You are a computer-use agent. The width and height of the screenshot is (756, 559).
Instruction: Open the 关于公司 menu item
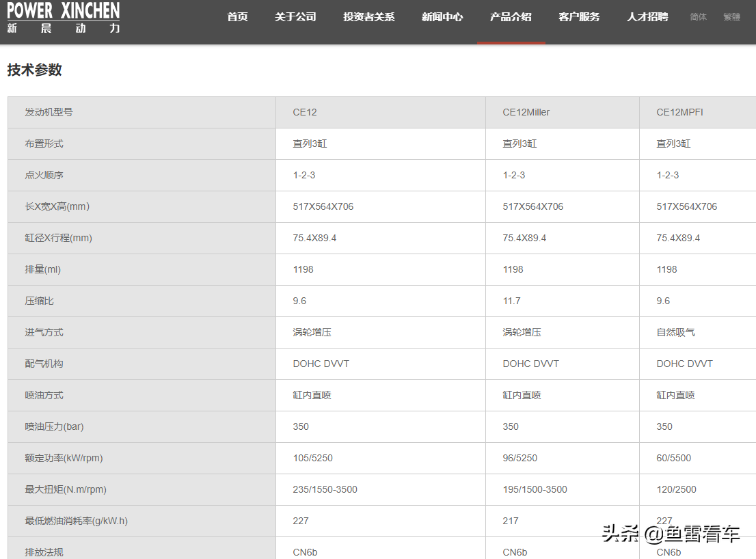coord(295,17)
